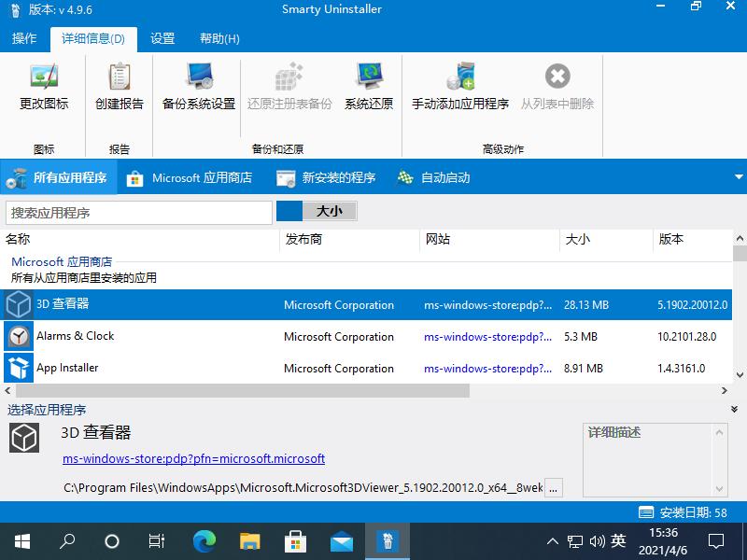
Task: Click the Alarms & Clock app icon
Action: (x=19, y=336)
